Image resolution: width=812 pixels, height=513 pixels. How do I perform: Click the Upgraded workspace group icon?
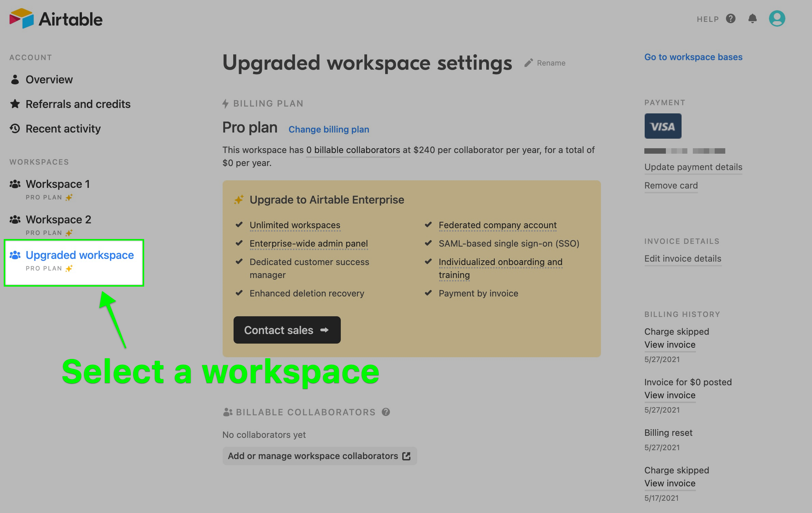[15, 255]
